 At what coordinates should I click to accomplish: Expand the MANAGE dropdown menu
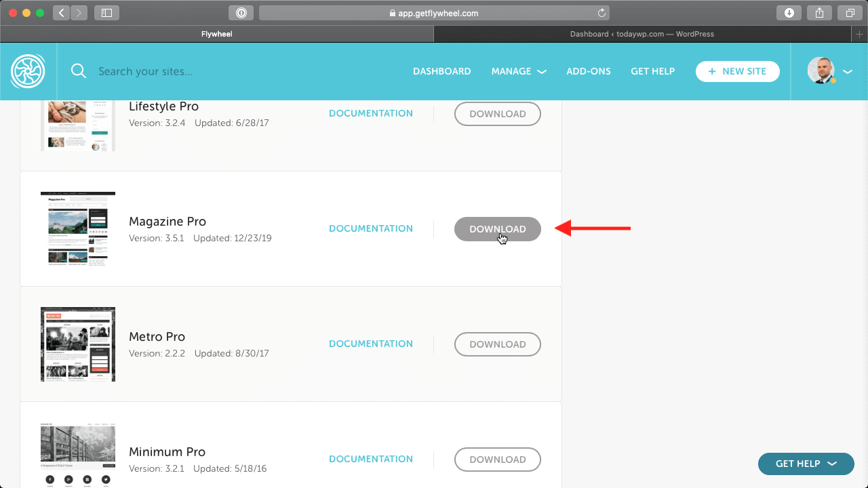[x=519, y=71]
